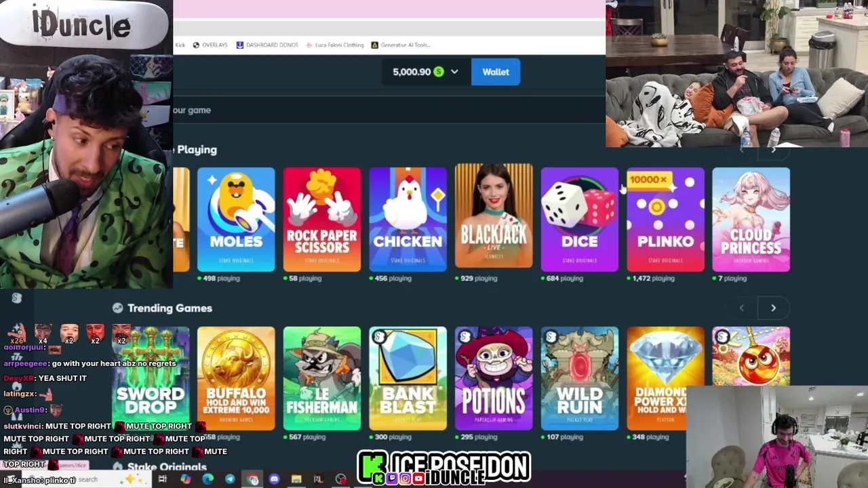Open File Explorer from taskbar
The width and height of the screenshot is (868, 488).
(x=296, y=479)
